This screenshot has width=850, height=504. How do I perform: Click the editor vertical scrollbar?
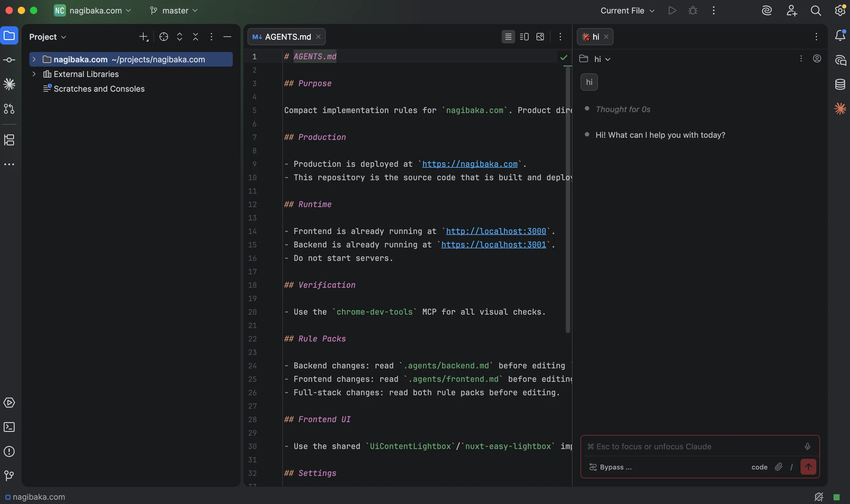click(568, 199)
